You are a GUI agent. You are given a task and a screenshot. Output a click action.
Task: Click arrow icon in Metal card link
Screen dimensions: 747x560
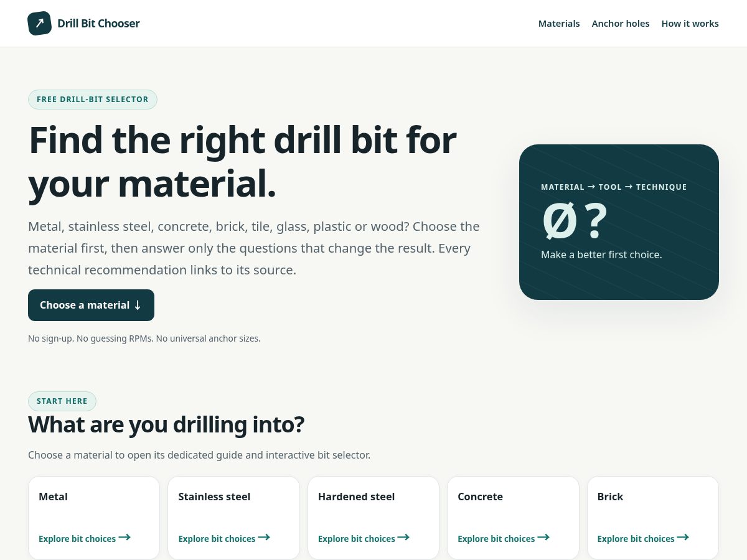coord(125,537)
